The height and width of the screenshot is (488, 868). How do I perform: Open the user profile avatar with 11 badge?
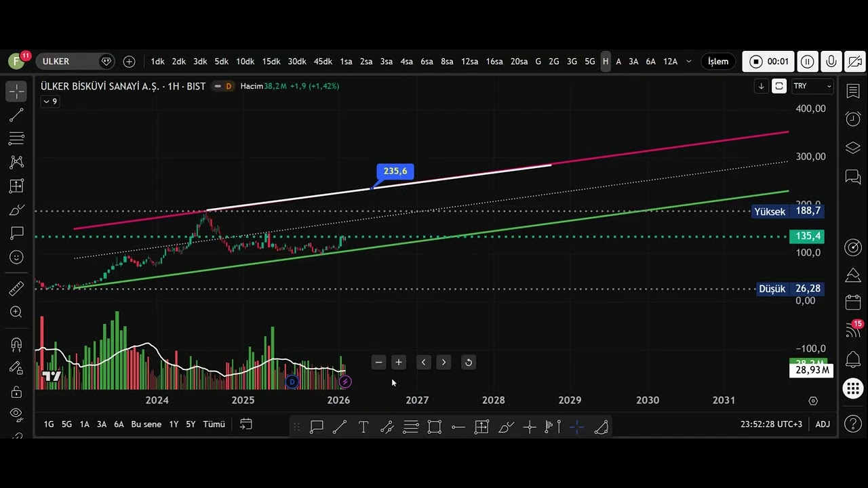[x=17, y=61]
